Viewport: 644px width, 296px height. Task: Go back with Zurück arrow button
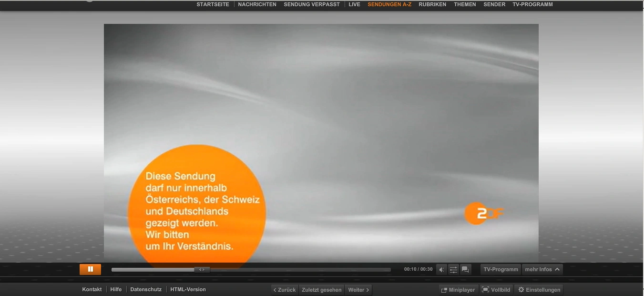(285, 290)
